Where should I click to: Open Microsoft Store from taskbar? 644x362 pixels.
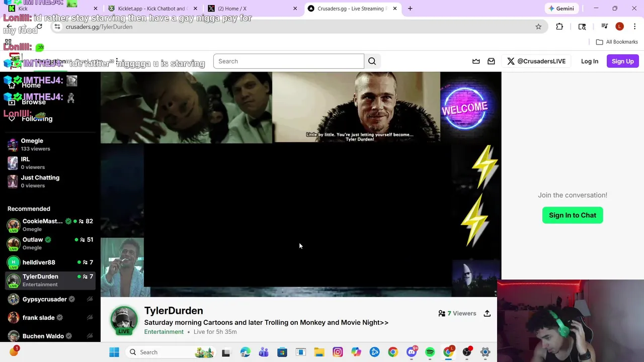click(x=282, y=352)
